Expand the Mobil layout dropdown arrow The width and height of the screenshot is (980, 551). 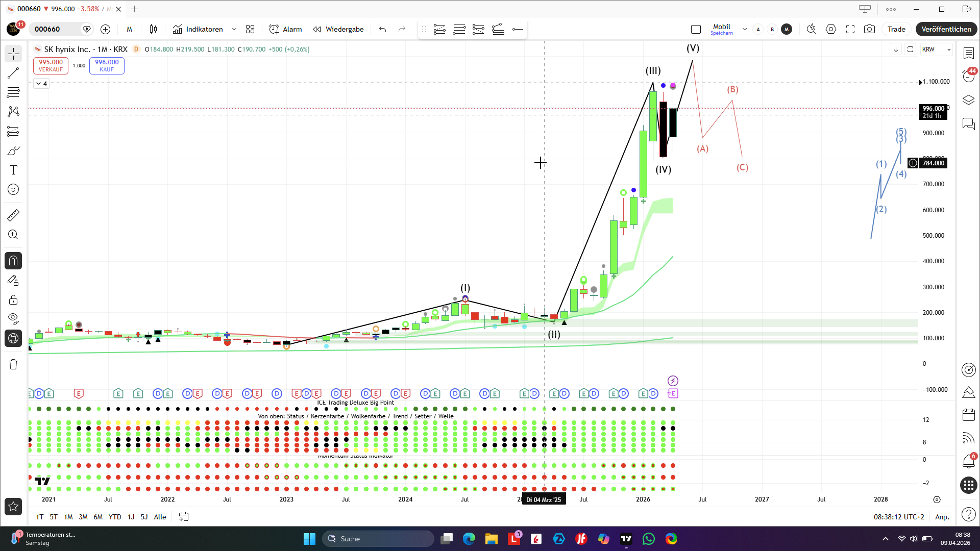pos(745,29)
